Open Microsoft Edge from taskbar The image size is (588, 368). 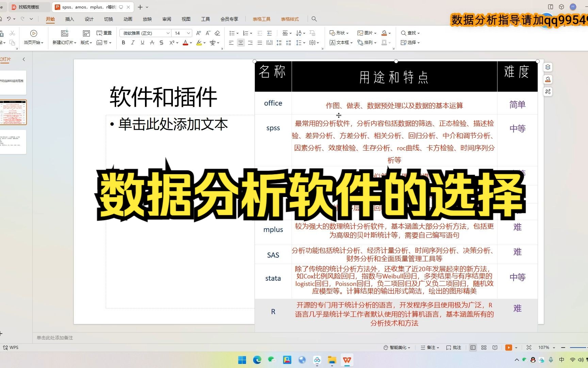tap(257, 360)
